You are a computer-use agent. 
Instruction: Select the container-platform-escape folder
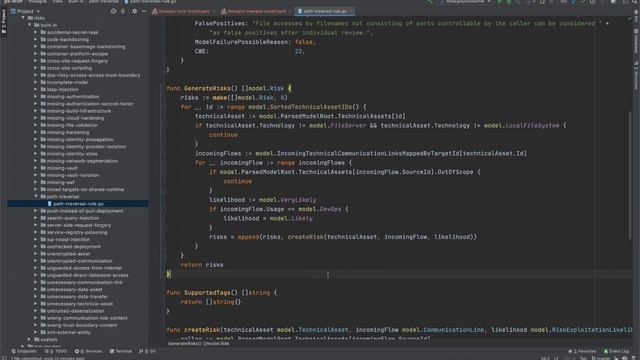(x=77, y=53)
